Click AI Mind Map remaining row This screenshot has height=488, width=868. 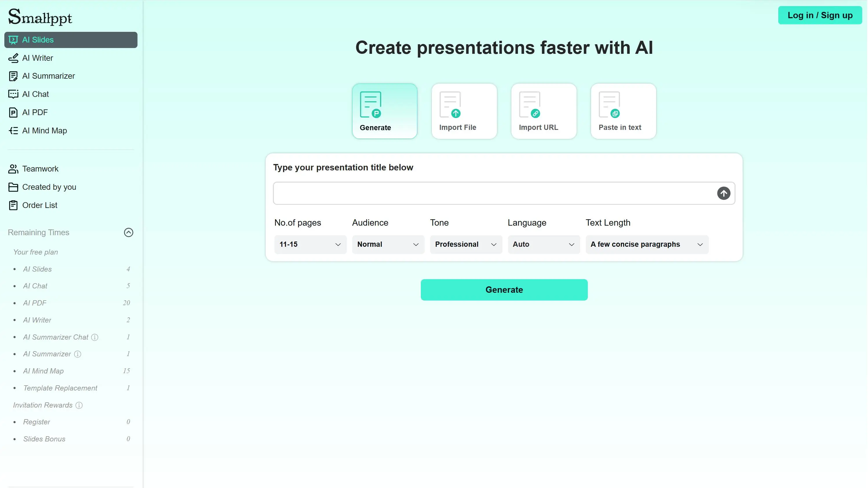coord(71,371)
